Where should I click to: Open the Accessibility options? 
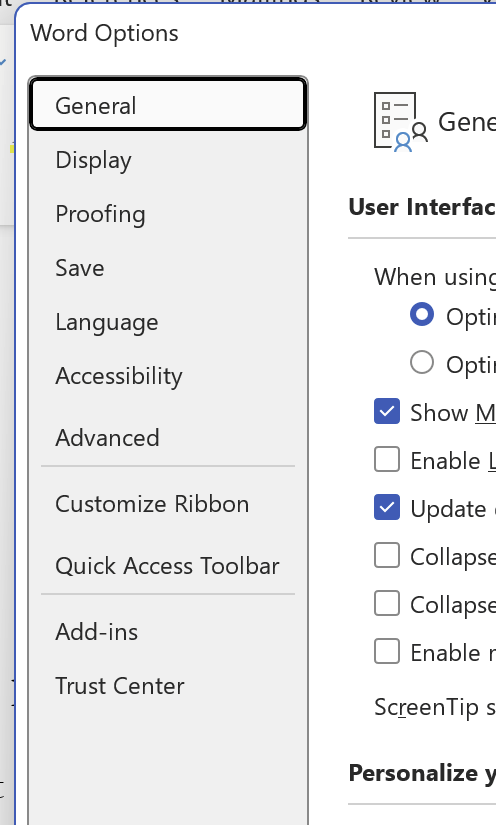pyautogui.click(x=168, y=376)
